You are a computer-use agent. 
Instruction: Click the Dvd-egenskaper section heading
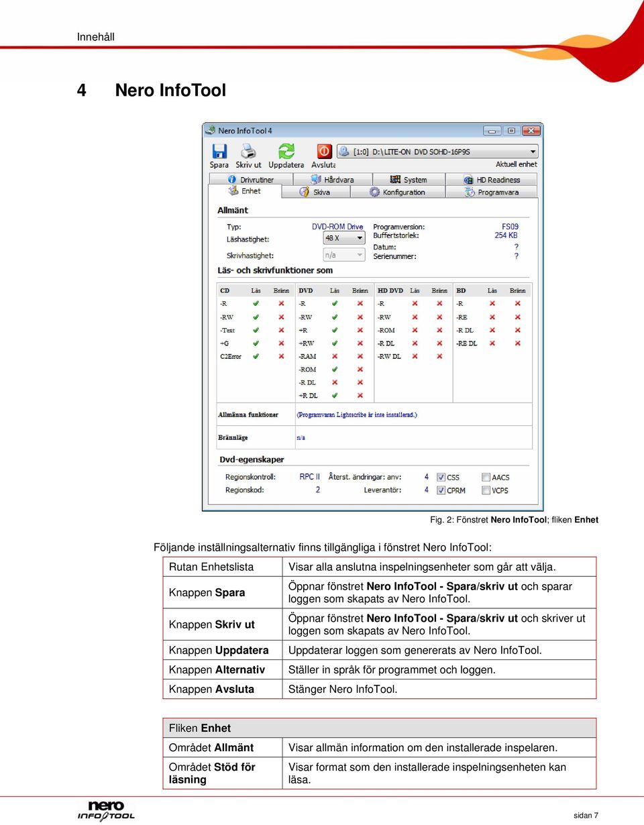coord(252,459)
